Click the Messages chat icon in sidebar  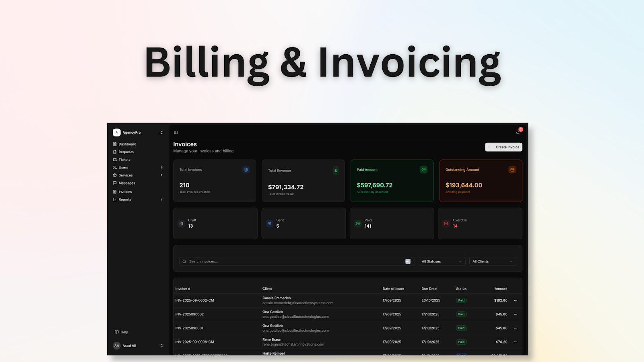[x=115, y=183]
